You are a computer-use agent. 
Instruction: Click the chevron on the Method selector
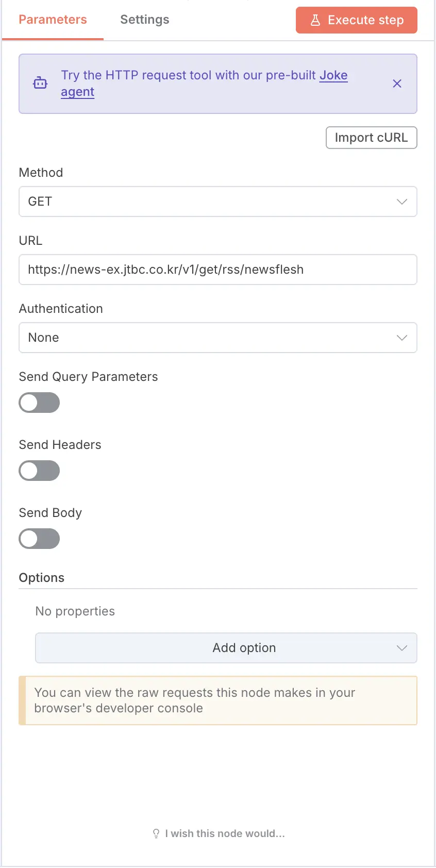pos(402,202)
